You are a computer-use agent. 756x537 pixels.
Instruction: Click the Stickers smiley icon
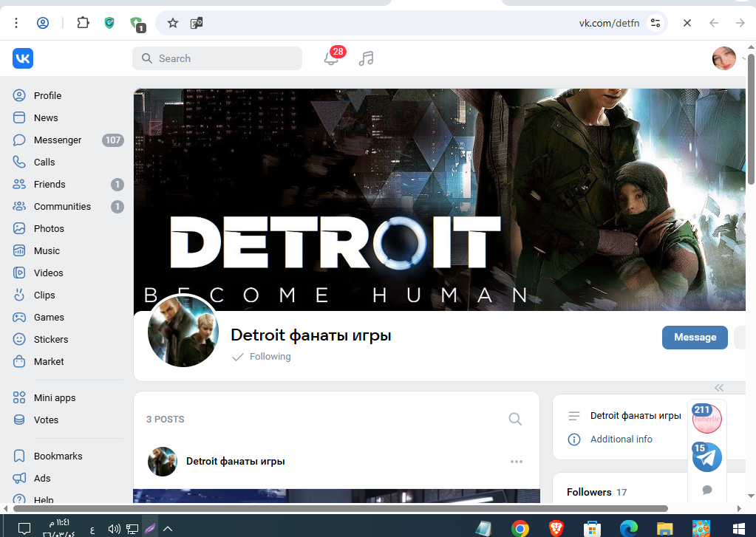19,339
